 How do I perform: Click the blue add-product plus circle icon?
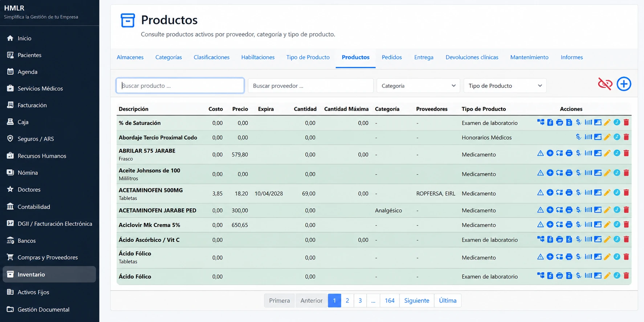click(624, 84)
